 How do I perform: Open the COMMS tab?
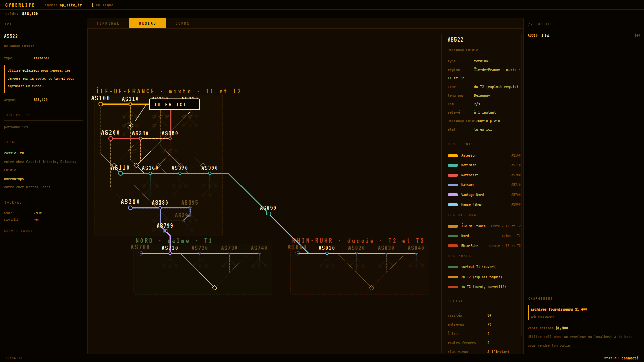pos(183,23)
